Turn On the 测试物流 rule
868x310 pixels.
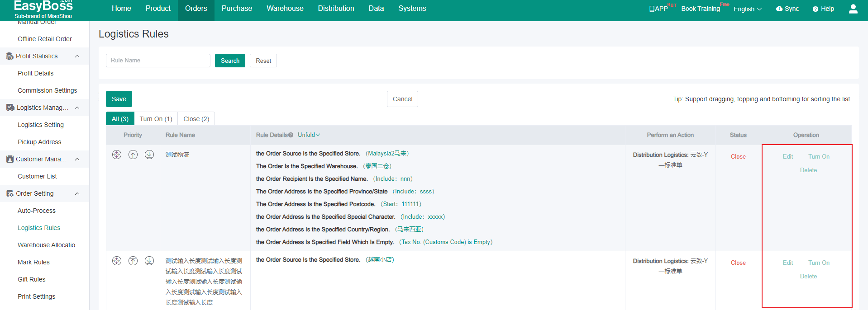(x=819, y=156)
